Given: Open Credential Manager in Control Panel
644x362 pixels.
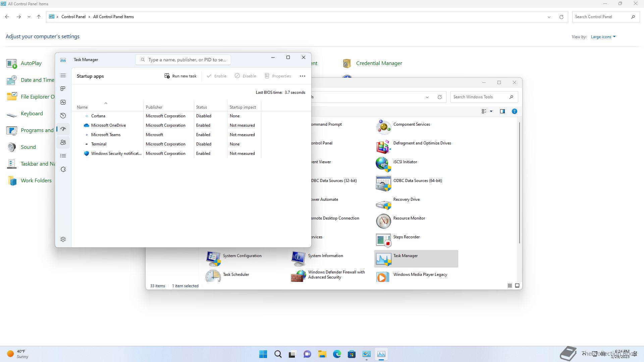Looking at the screenshot, I should click(x=372, y=63).
